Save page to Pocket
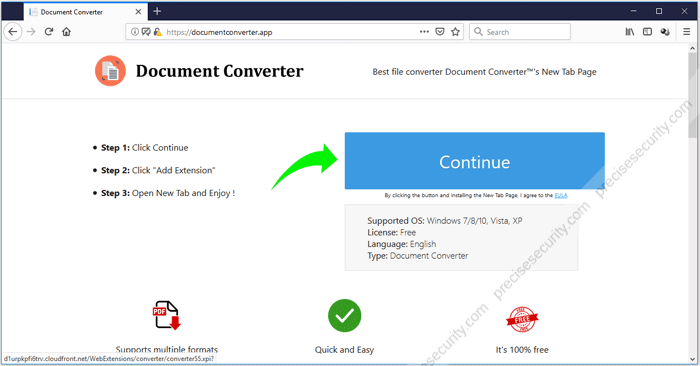Viewport: 700px width, 366px height. tap(440, 32)
